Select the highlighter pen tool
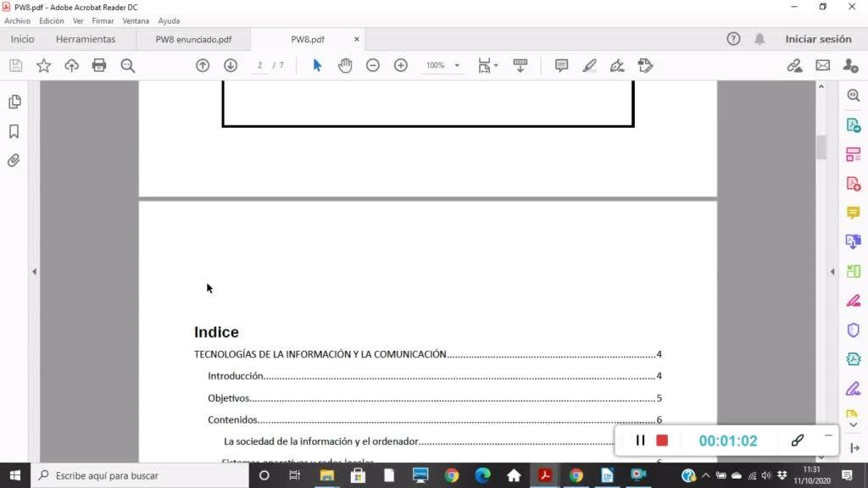868x488 pixels. coord(590,65)
